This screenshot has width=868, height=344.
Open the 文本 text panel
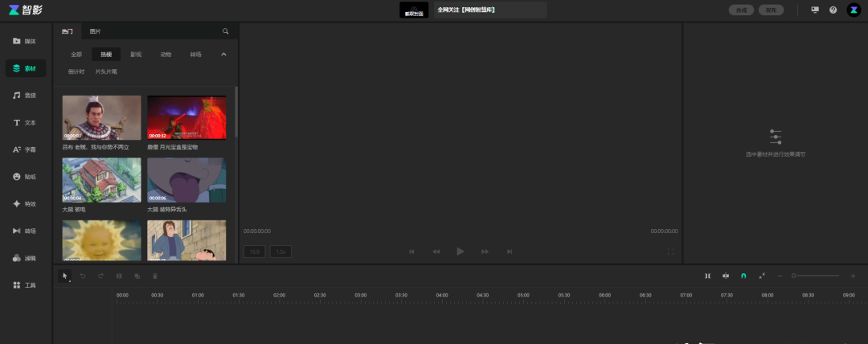coord(26,122)
